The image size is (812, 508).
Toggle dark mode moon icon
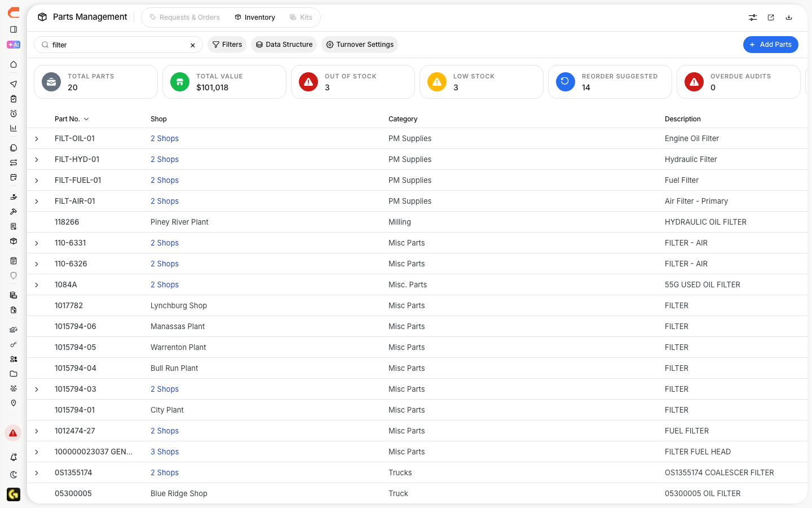click(x=14, y=475)
